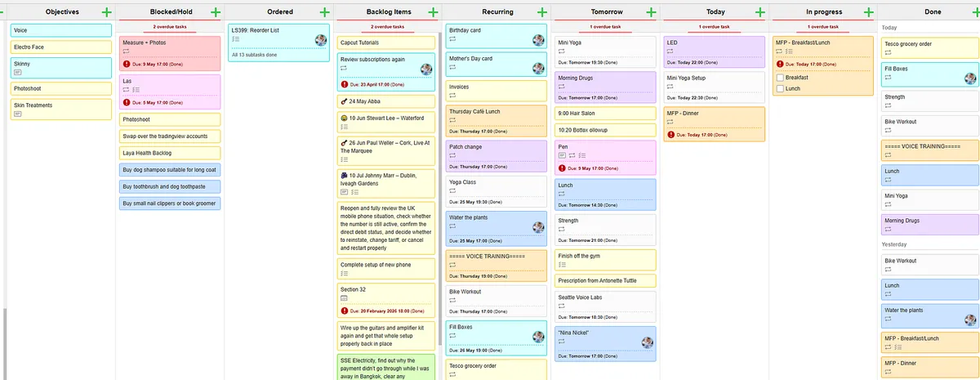Open the Morning Drugs card in Tomorrow
The image size is (980, 380).
click(x=605, y=87)
